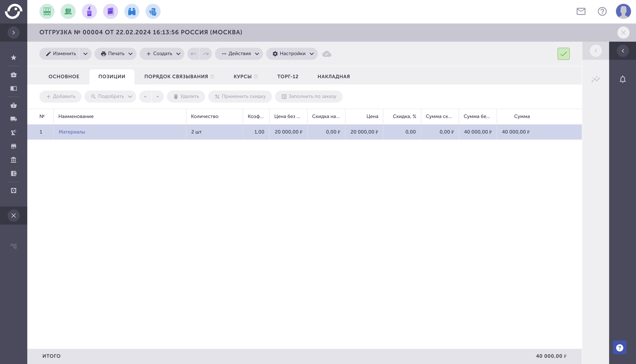The height and width of the screenshot is (364, 636).
Task: Open the purple book module icon
Action: click(110, 12)
